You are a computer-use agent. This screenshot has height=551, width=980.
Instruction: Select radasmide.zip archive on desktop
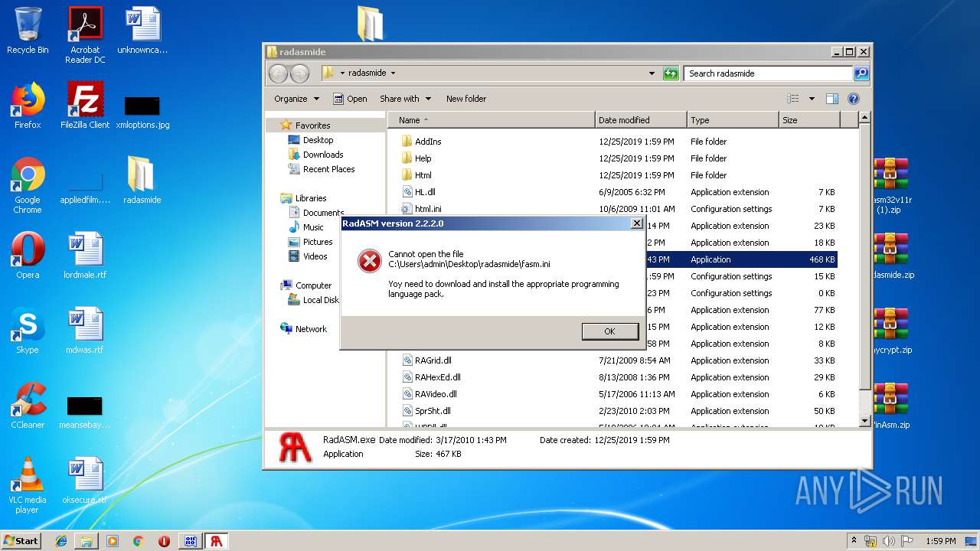892,256
